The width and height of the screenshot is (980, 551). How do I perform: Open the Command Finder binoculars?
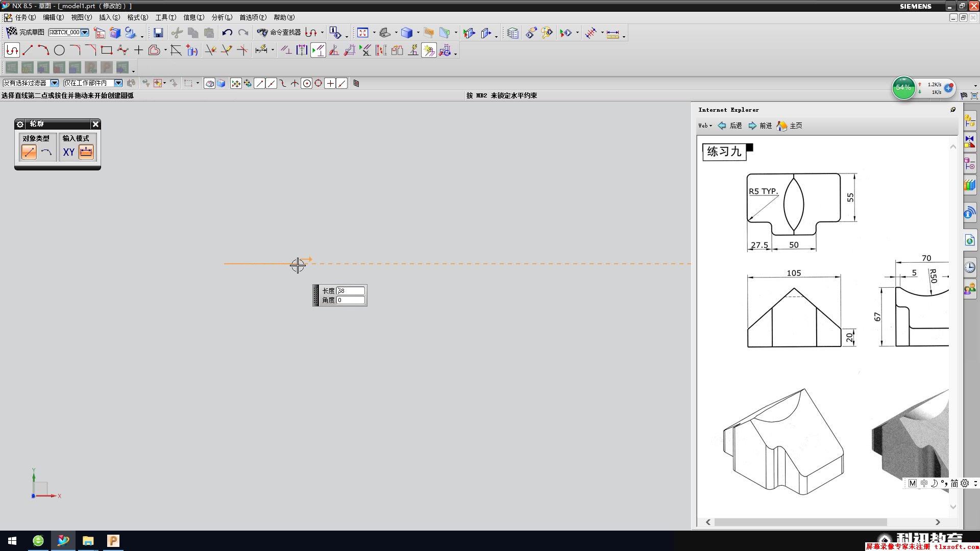pyautogui.click(x=262, y=33)
